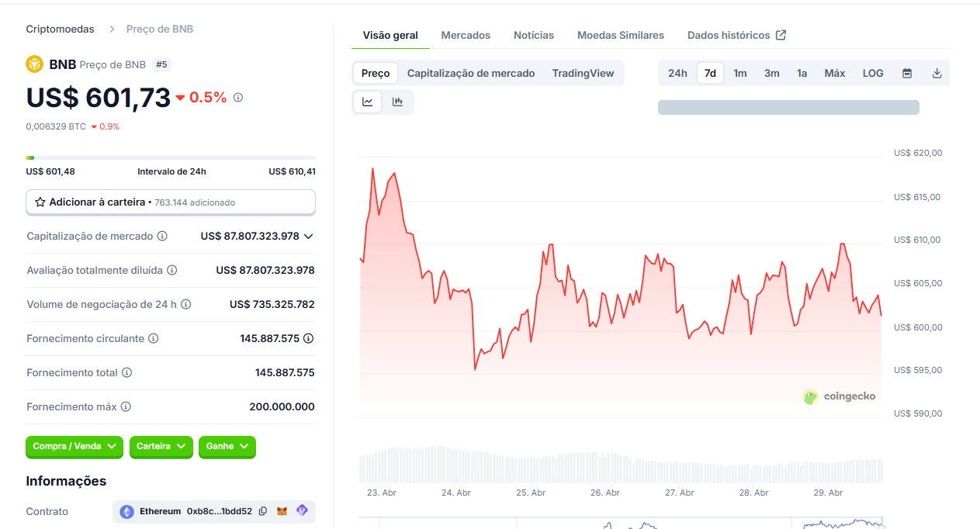The image size is (980, 529).
Task: Click the Preço de BNB breadcrumb
Action: [160, 29]
